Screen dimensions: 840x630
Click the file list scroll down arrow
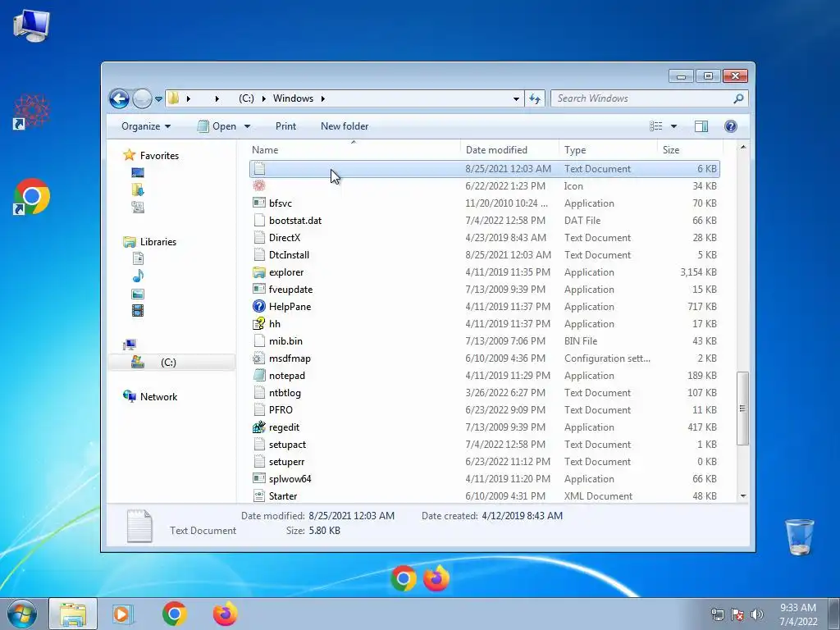tap(743, 496)
